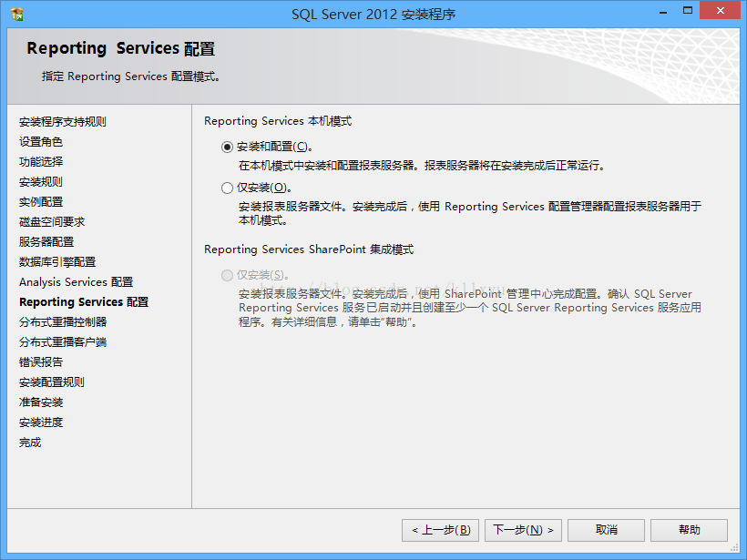Select the 安装和配置(C) radio button

click(227, 148)
